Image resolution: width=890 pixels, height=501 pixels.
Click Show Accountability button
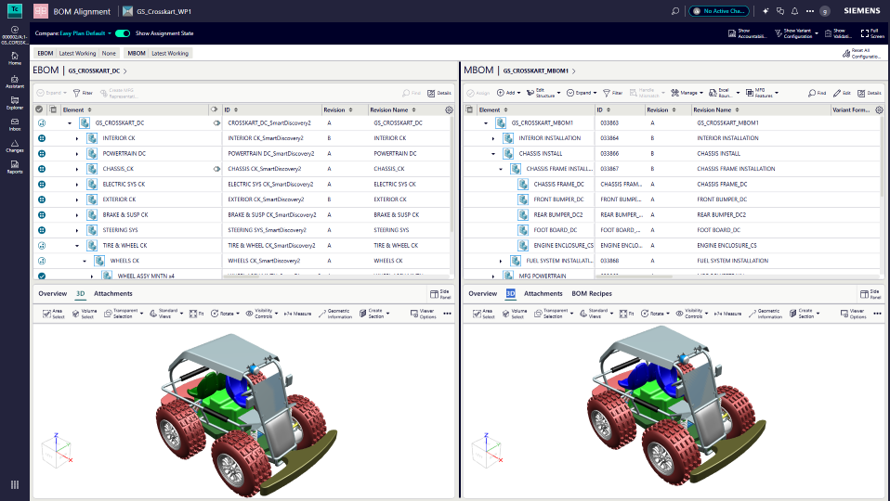[747, 33]
